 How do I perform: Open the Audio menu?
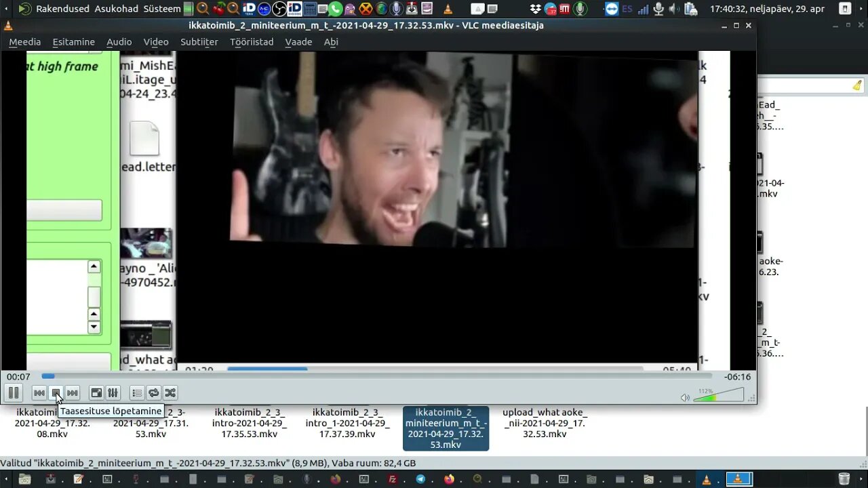click(119, 42)
